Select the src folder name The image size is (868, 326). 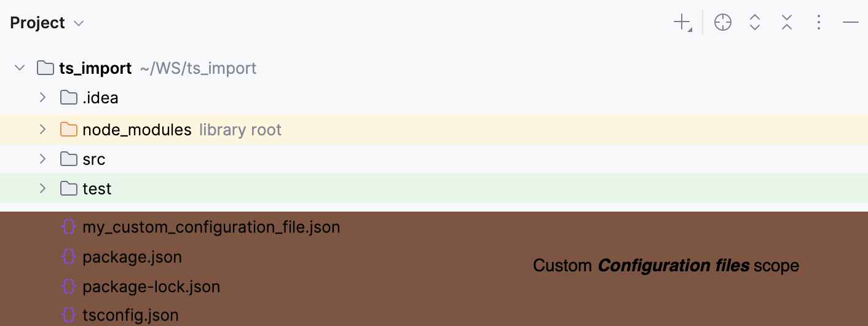(94, 159)
